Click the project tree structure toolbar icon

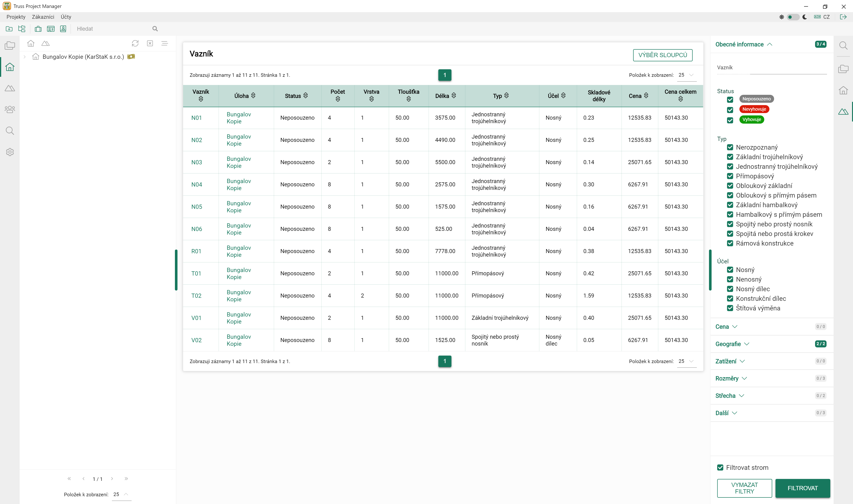click(22, 29)
